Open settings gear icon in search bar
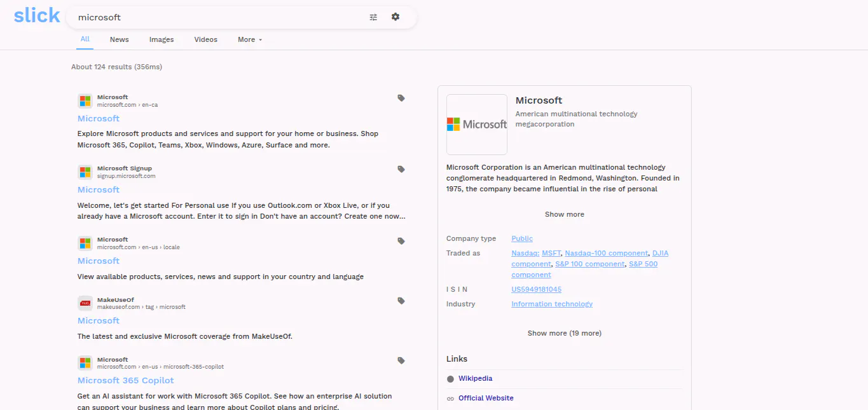 click(x=396, y=17)
